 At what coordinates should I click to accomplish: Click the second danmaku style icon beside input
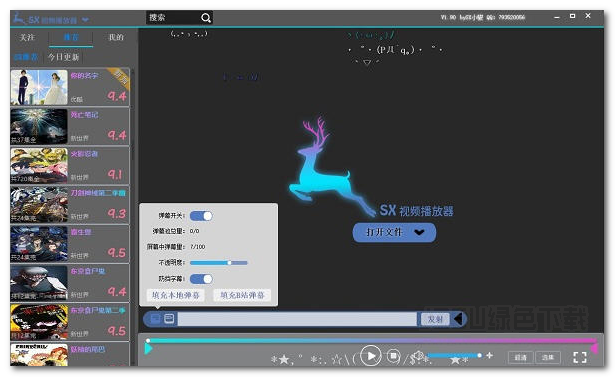(x=169, y=318)
